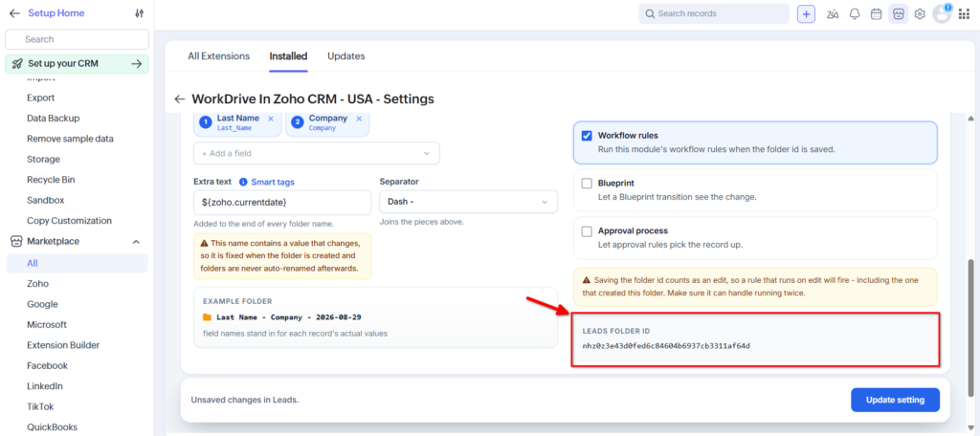The height and width of the screenshot is (436, 980).
Task: Enable the Approval process checkbox
Action: (x=587, y=231)
